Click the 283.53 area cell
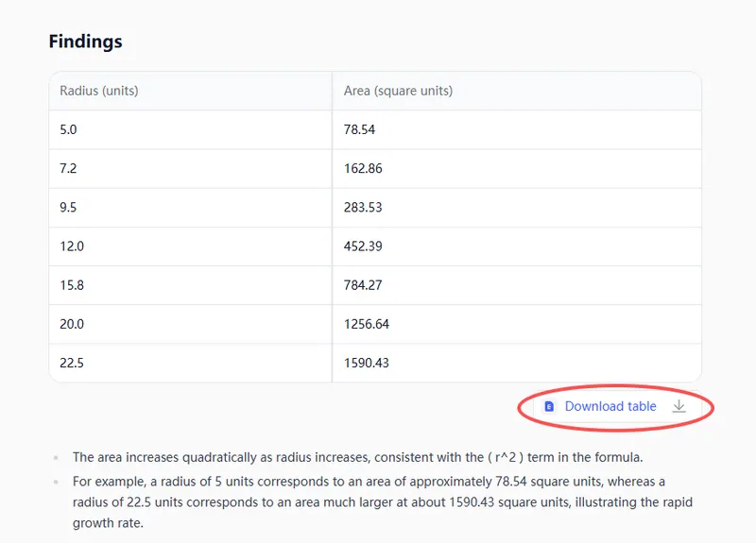The image size is (756, 543). tap(363, 207)
